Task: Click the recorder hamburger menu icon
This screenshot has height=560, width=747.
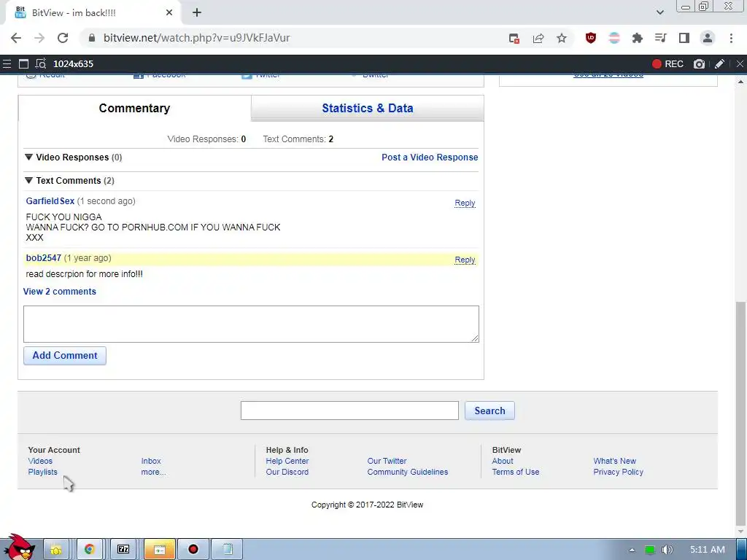Action: pos(7,64)
